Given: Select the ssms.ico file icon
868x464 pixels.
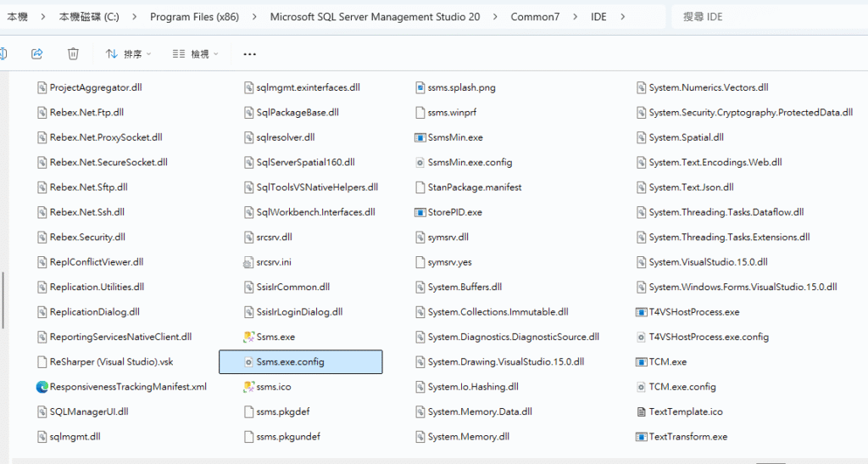Looking at the screenshot, I should [x=248, y=387].
